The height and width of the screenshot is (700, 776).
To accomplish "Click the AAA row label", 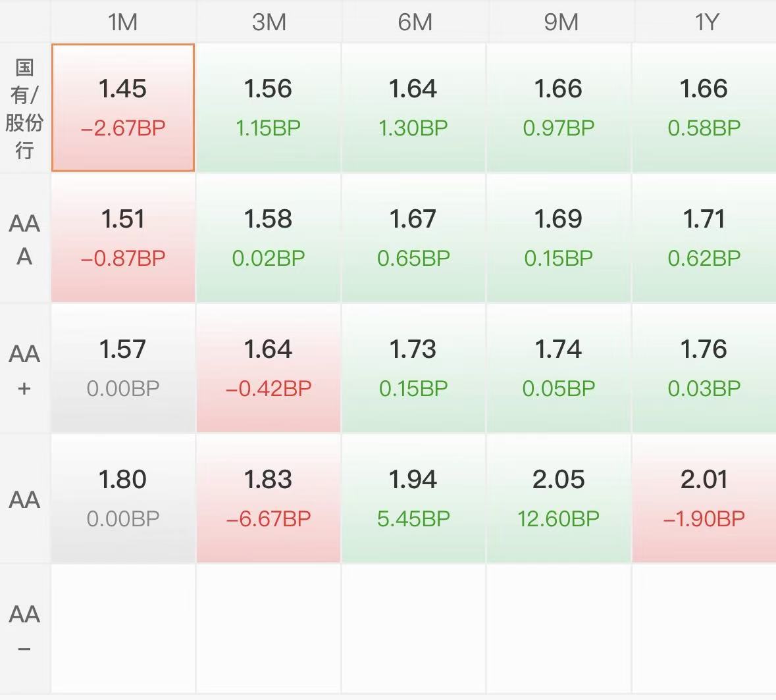I will (x=24, y=239).
